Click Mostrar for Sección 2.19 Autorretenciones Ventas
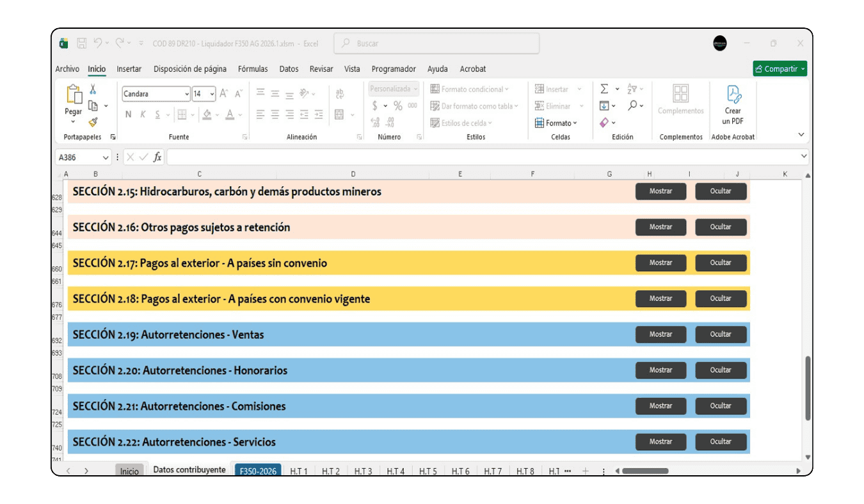Viewport: 864px width, 504px height. click(x=660, y=335)
